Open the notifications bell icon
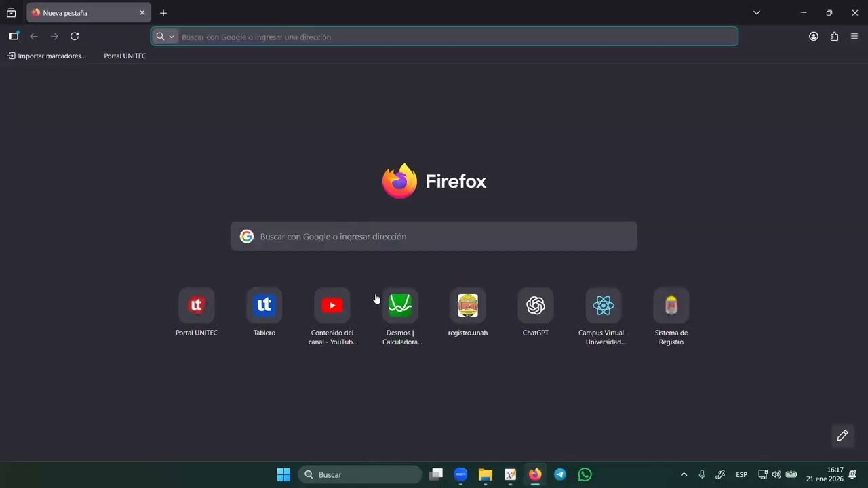This screenshot has height=488, width=868. coord(853,474)
